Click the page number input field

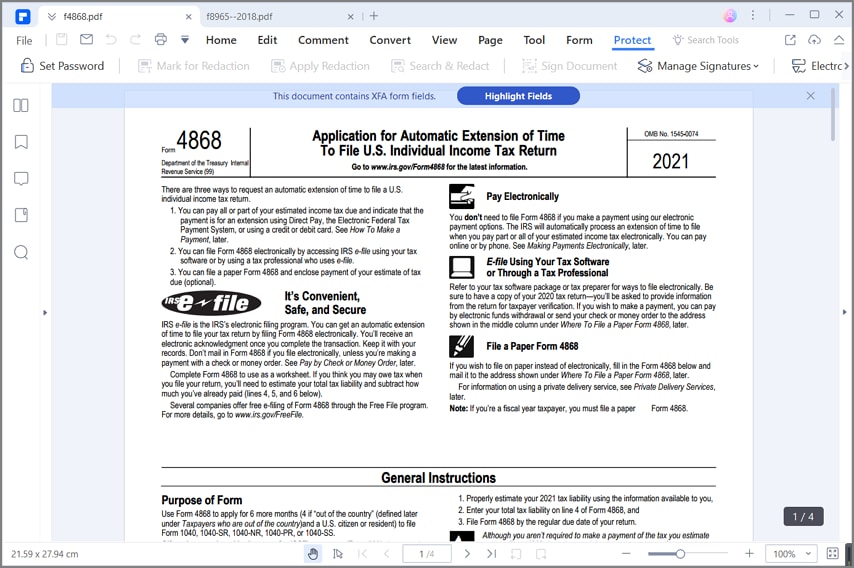pyautogui.click(x=427, y=554)
